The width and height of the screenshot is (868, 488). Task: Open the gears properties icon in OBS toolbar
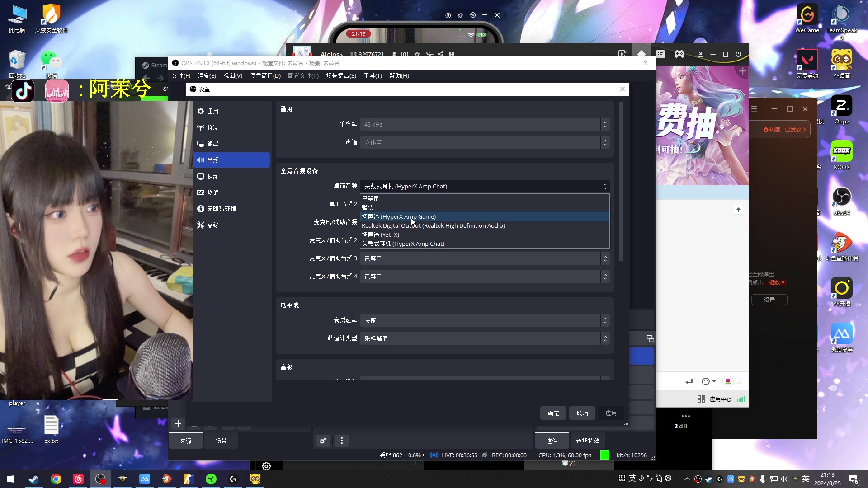[323, 441]
